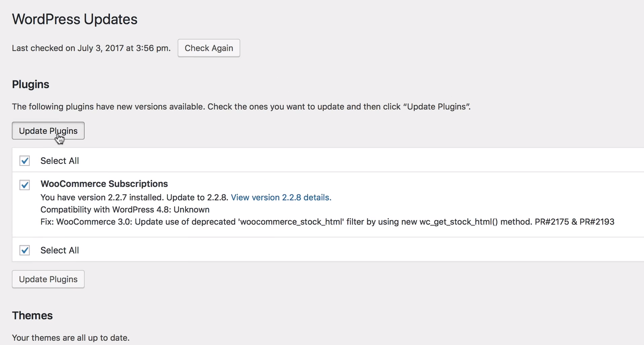Click the WordPress Updates page heading
Viewport: 644px width, 345px height.
[75, 19]
